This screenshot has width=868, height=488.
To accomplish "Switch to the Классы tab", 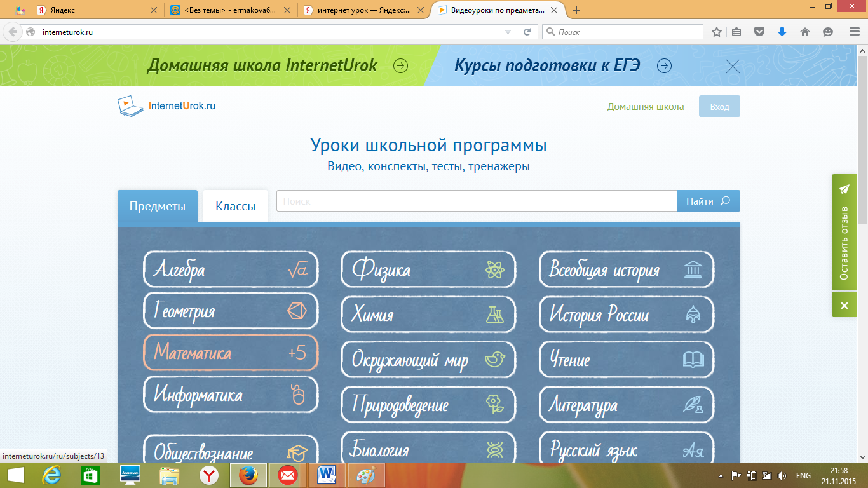I will pos(235,206).
